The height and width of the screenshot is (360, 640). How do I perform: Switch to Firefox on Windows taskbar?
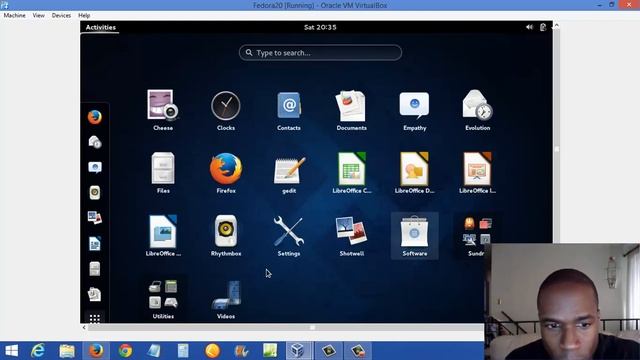tap(96, 351)
